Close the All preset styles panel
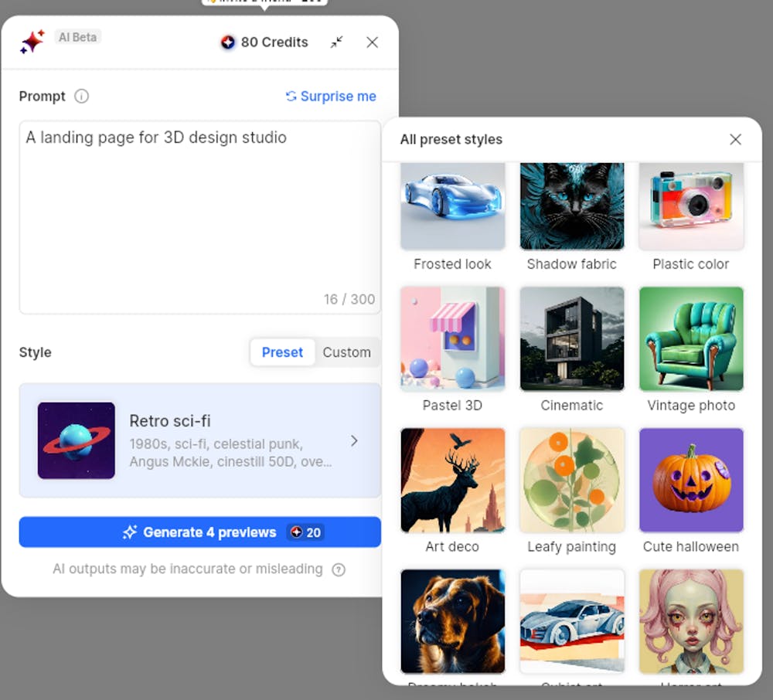 735,139
